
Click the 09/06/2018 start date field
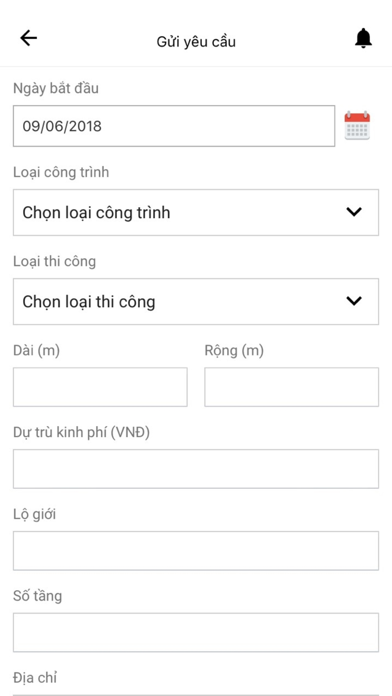(x=174, y=126)
